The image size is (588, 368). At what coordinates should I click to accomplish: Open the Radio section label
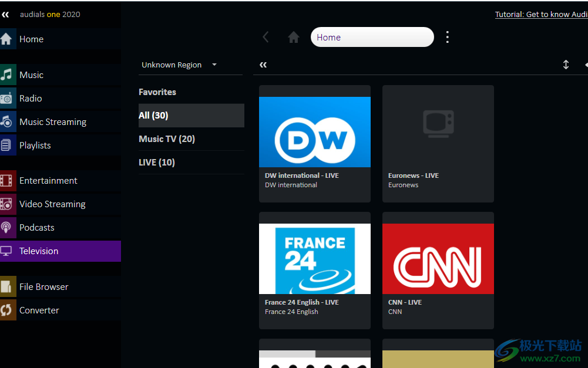[x=31, y=98]
